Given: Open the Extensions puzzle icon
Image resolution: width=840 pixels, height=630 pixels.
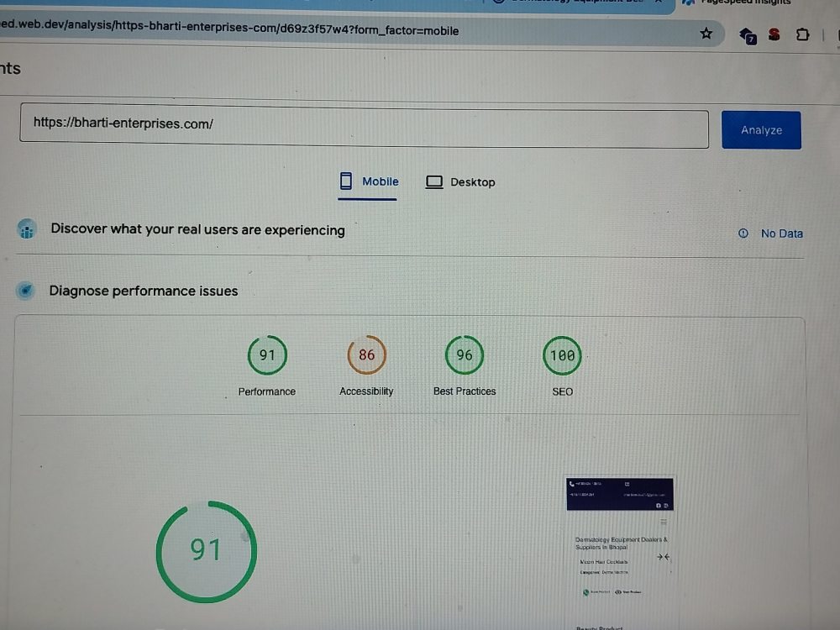Looking at the screenshot, I should click(802, 34).
